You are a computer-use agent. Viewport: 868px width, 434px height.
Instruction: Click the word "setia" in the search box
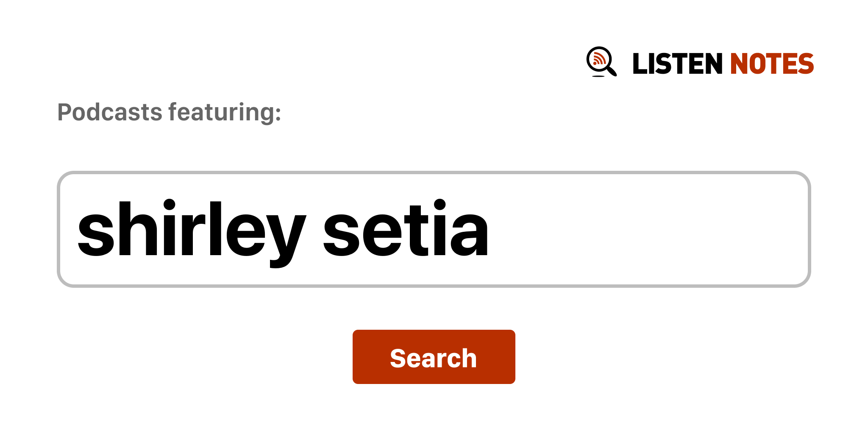coord(406,229)
